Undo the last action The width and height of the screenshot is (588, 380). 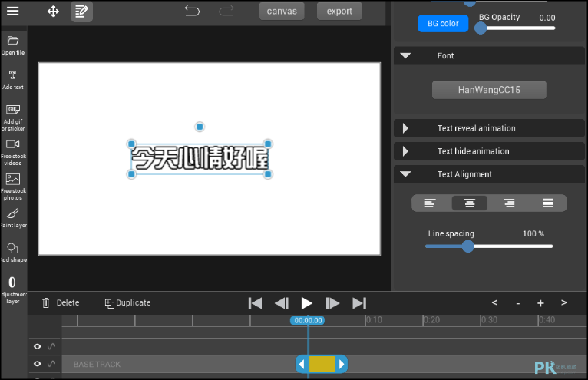pyautogui.click(x=192, y=11)
